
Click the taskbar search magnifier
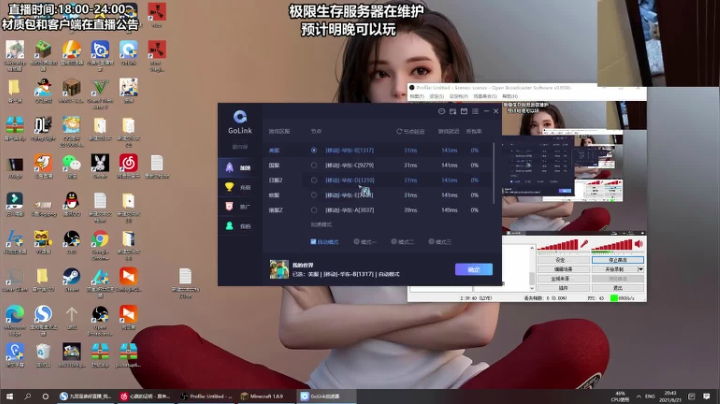tap(28, 396)
